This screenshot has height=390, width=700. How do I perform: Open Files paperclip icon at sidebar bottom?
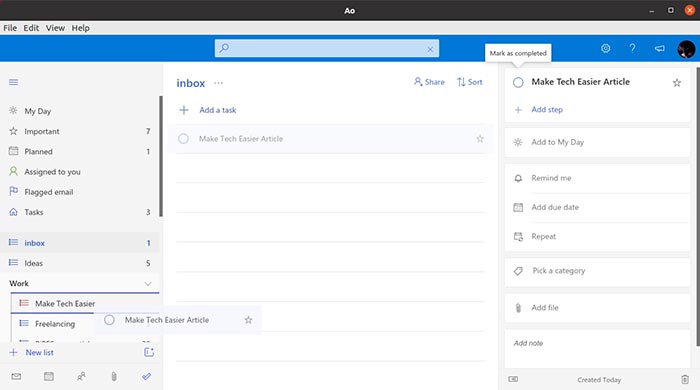[114, 377]
